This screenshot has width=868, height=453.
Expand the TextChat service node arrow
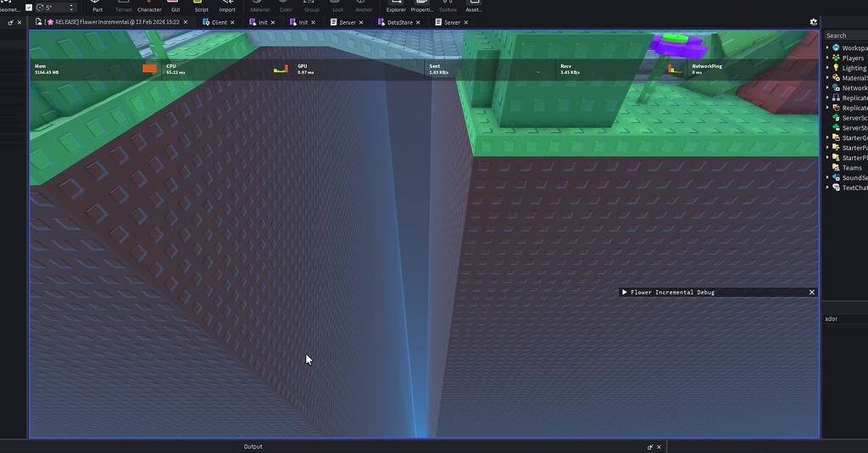pyautogui.click(x=827, y=187)
